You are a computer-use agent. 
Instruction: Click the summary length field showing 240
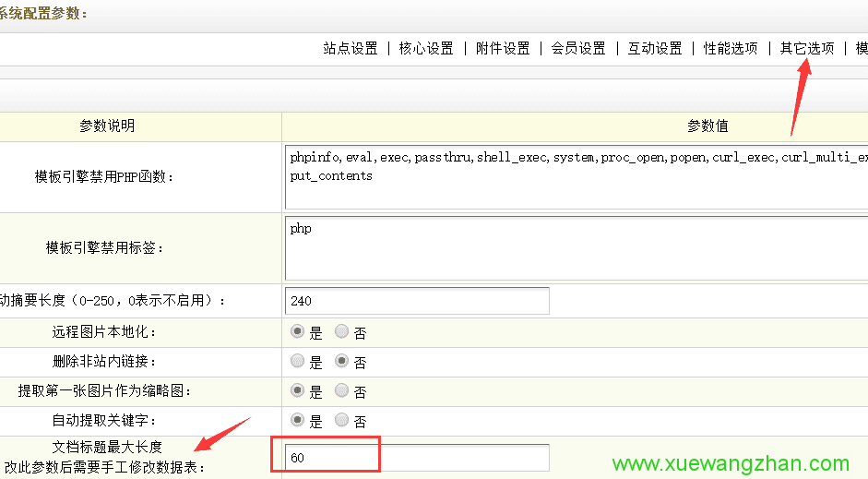[x=417, y=301]
